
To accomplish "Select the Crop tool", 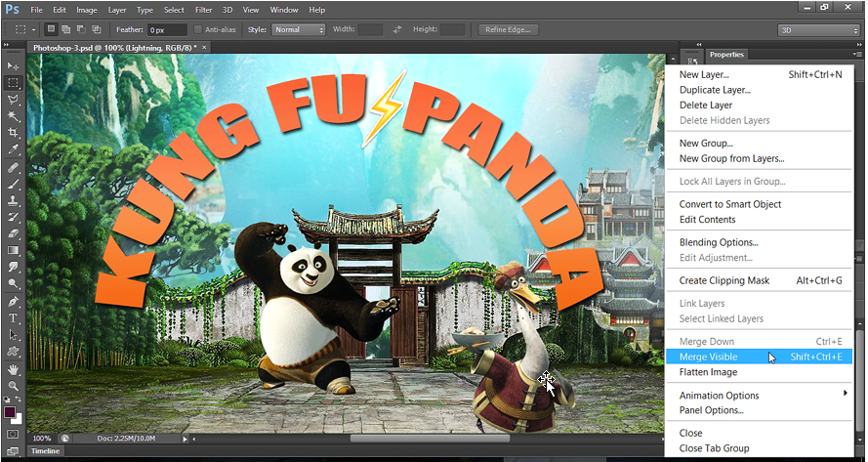I will [x=13, y=133].
